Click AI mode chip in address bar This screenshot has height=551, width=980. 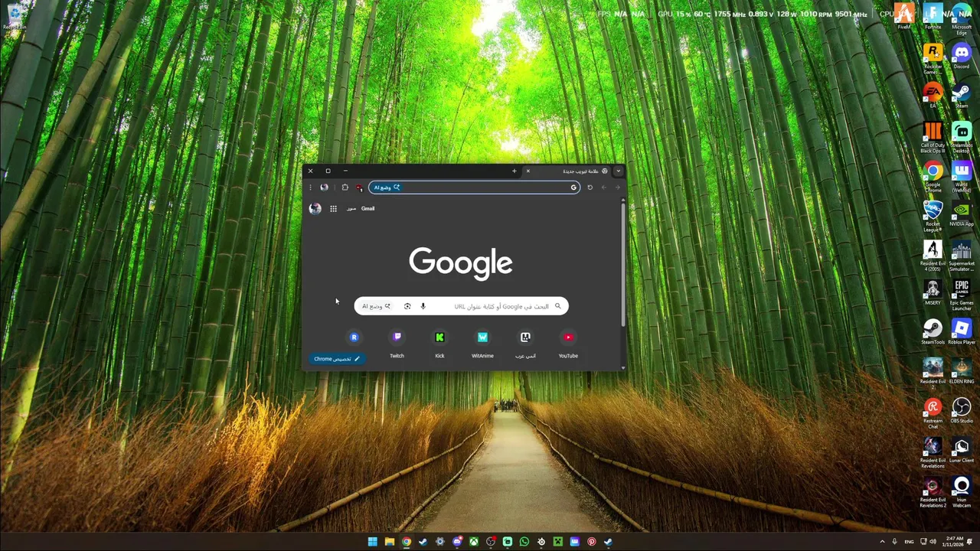[387, 187]
